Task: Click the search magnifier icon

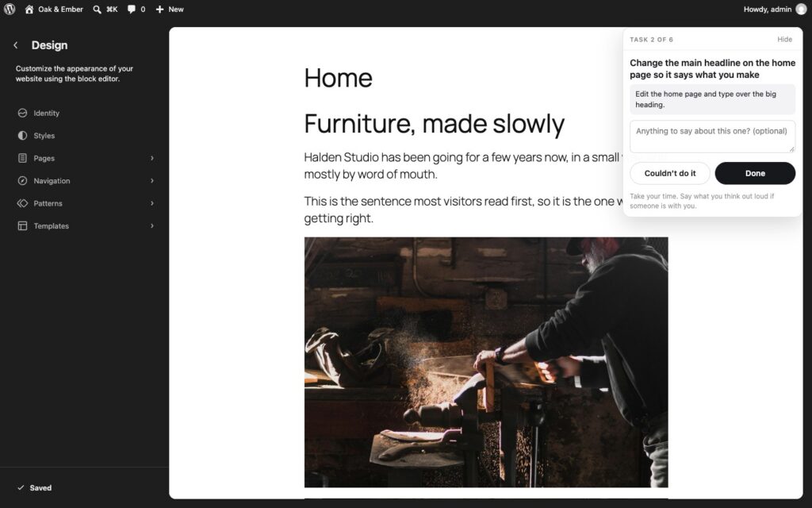Action: (x=97, y=10)
